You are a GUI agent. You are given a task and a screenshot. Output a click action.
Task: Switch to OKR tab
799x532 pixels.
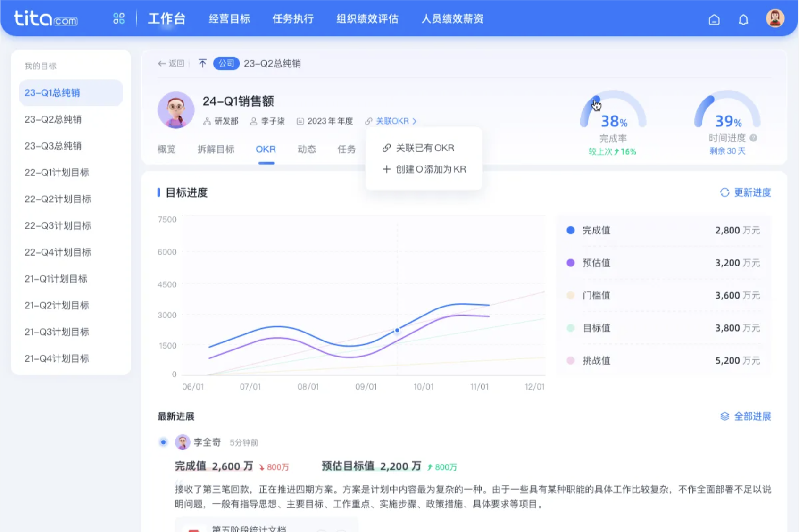(x=266, y=150)
